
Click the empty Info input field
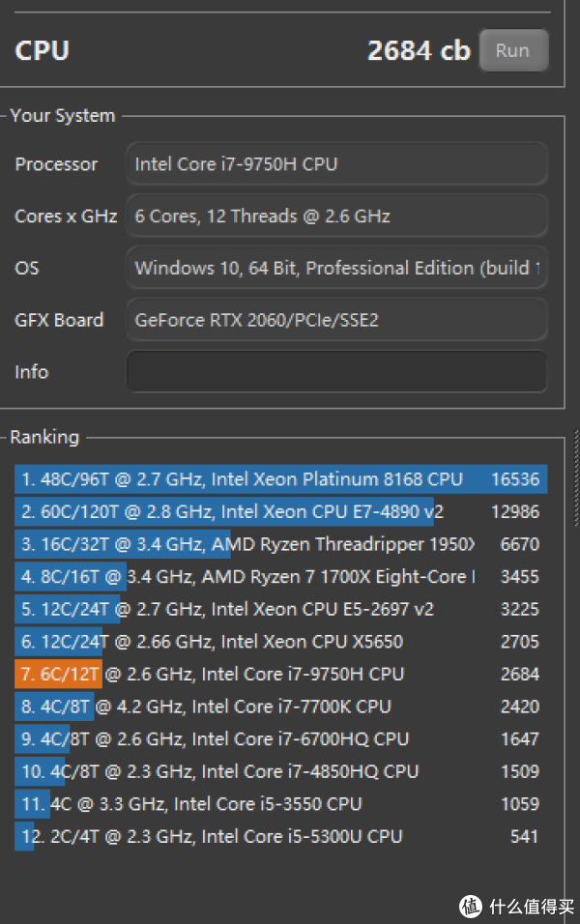click(x=336, y=372)
